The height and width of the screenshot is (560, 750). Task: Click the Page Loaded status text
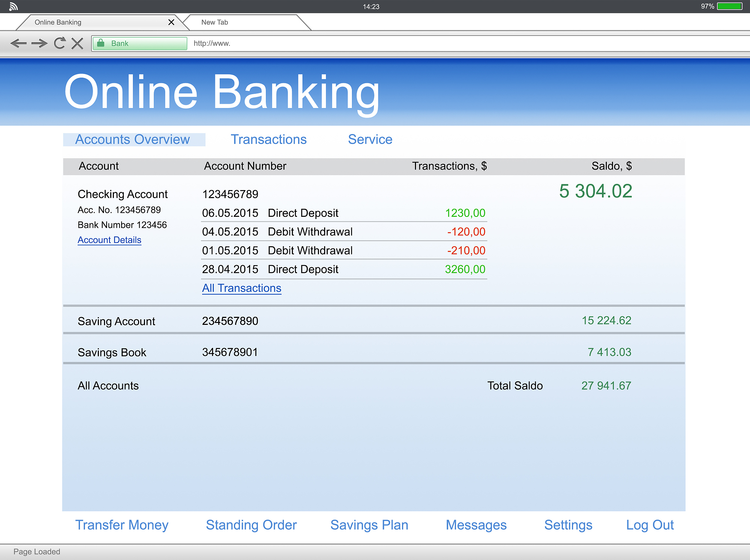pyautogui.click(x=37, y=552)
